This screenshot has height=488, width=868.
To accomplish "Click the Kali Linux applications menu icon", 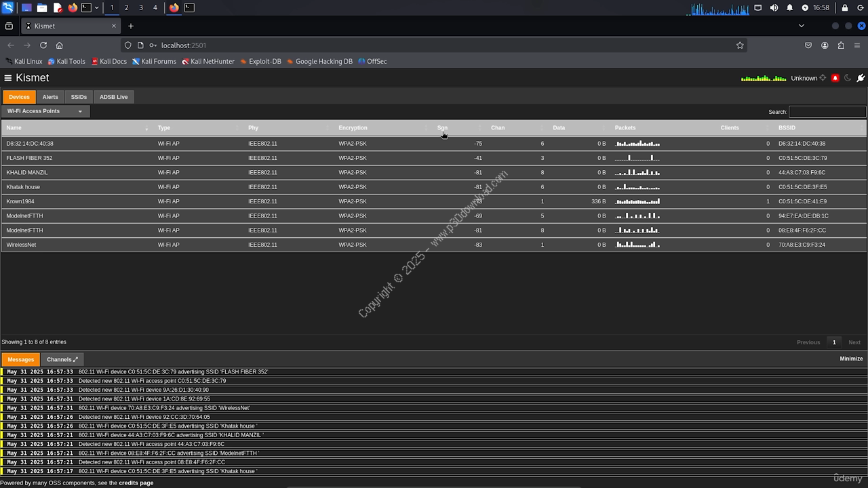I will pos(7,7).
